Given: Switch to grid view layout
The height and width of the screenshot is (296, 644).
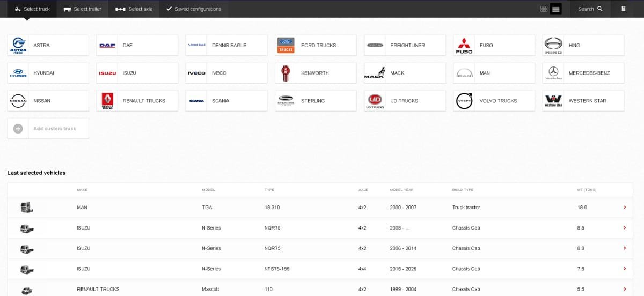Looking at the screenshot, I should (x=544, y=9).
